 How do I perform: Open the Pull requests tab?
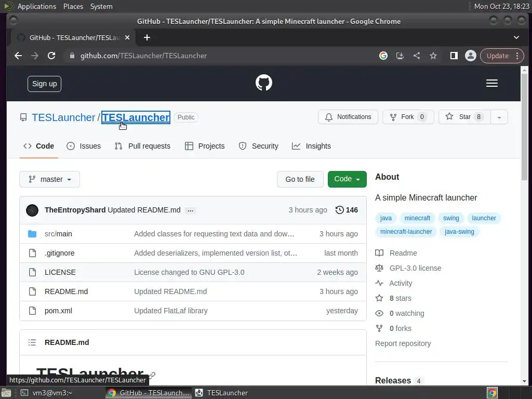pyautogui.click(x=142, y=146)
